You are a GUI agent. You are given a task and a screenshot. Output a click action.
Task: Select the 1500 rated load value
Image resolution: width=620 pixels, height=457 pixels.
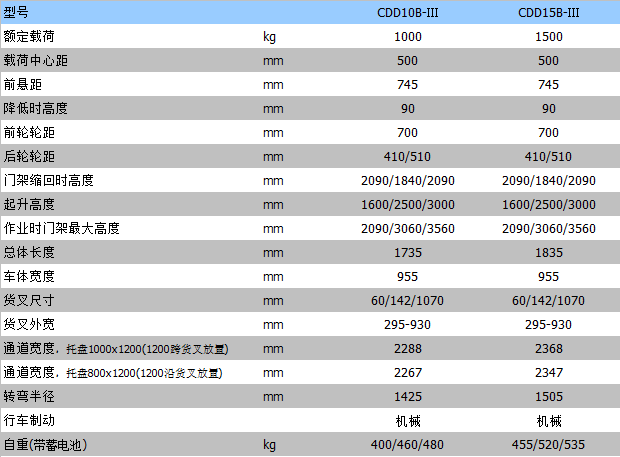(548, 36)
